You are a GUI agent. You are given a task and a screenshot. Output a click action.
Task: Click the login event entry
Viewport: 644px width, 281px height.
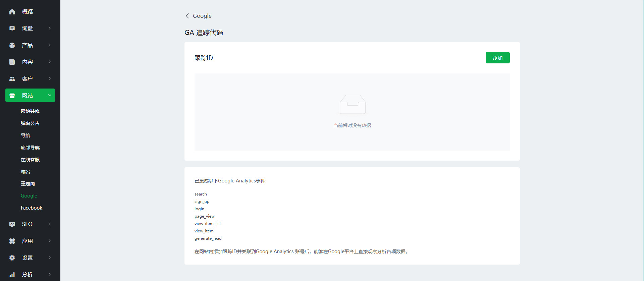pyautogui.click(x=199, y=209)
